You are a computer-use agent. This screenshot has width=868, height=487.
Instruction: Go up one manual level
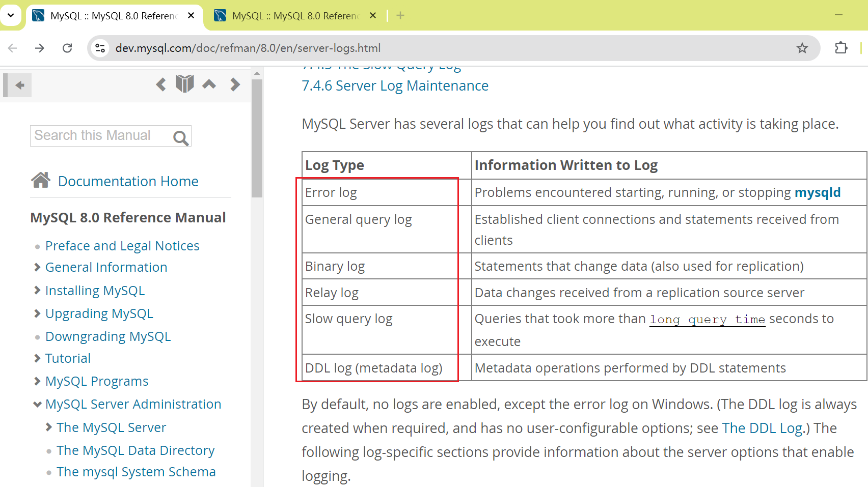(x=209, y=84)
